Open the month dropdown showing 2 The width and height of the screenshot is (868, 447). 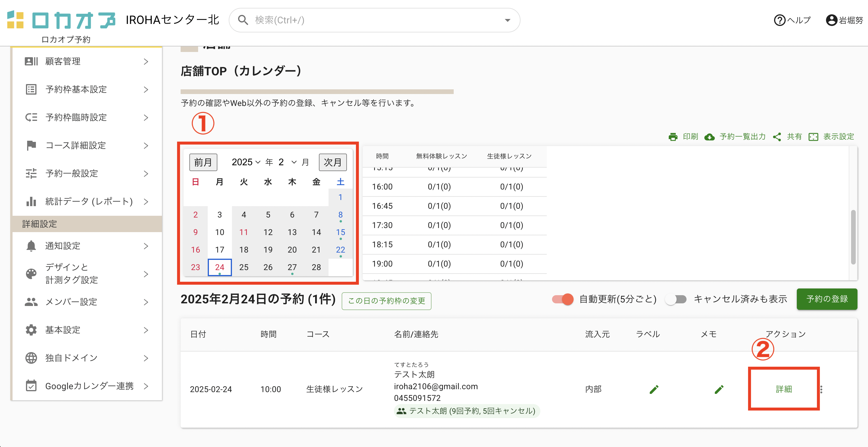coord(287,162)
